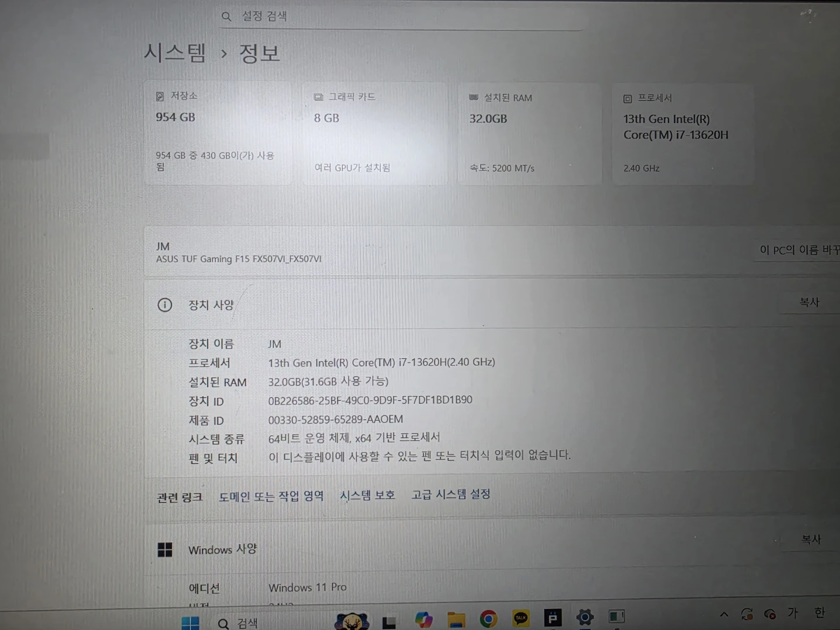The image size is (840, 630).
Task: Collapse the 장치 사양 section
Action: [x=490, y=304]
